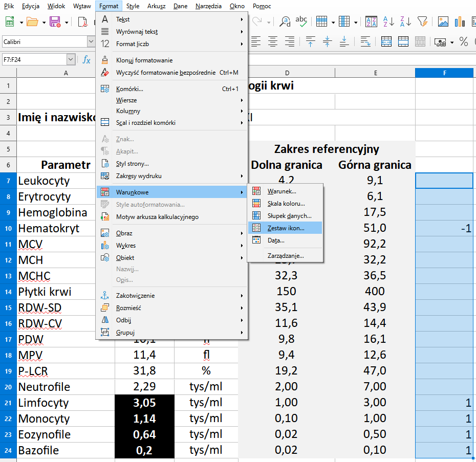Click the Open folder icon
476x462 pixels.
click(32, 21)
